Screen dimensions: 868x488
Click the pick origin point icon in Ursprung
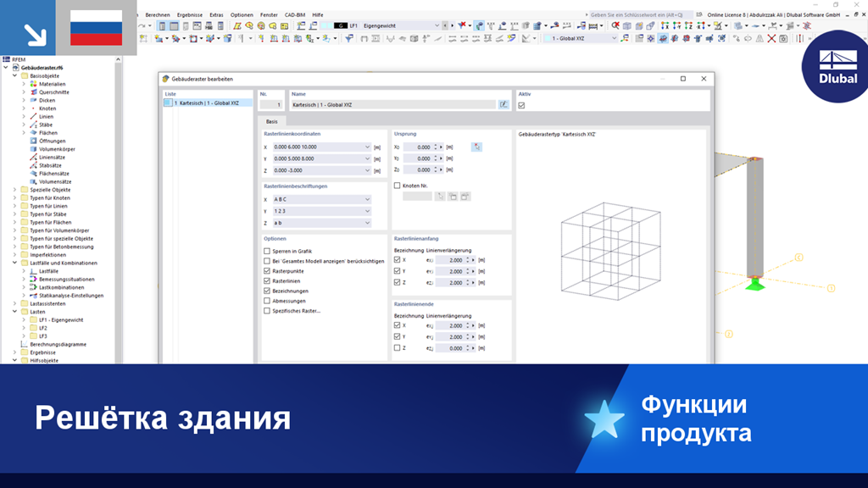pyautogui.click(x=476, y=147)
